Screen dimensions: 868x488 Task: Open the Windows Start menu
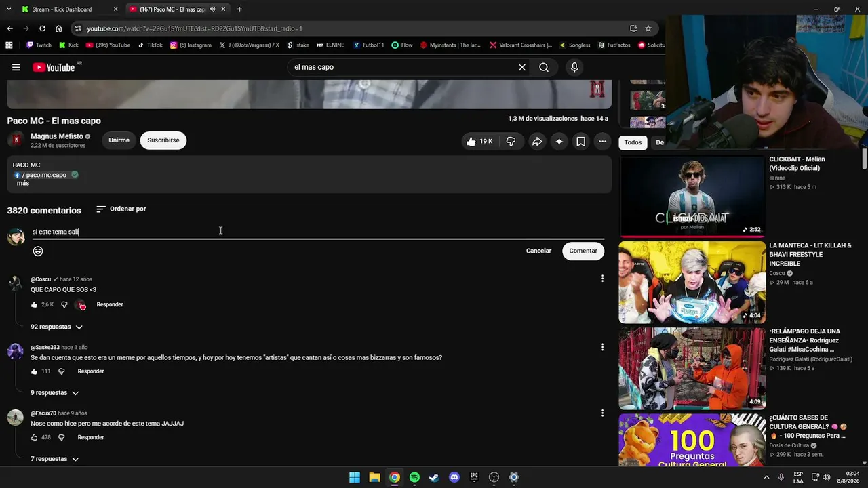tap(355, 477)
